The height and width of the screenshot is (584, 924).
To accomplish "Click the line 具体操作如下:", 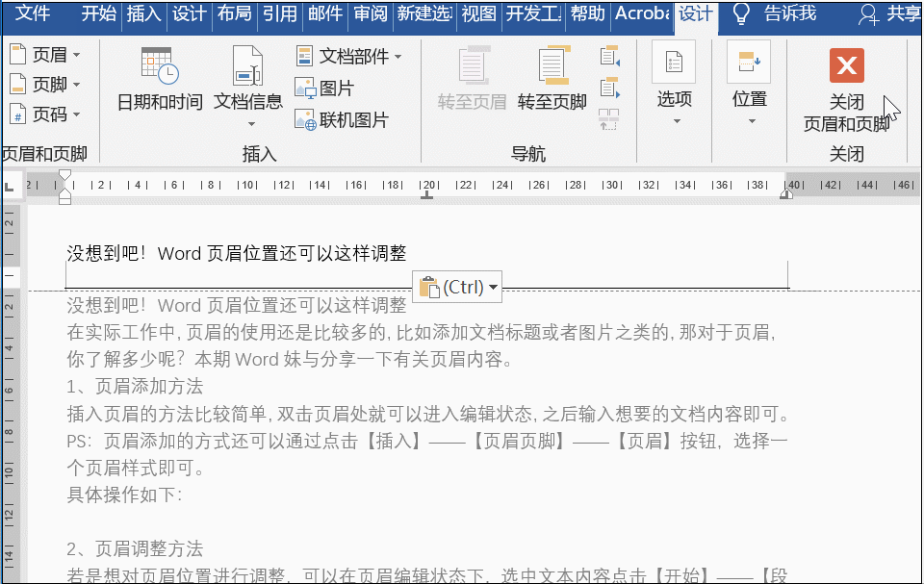I will [x=125, y=495].
